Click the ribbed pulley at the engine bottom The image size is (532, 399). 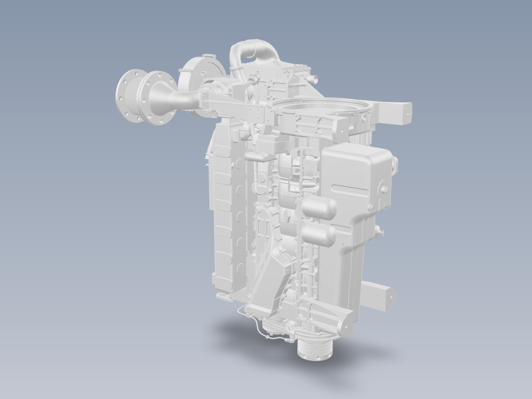(315, 349)
